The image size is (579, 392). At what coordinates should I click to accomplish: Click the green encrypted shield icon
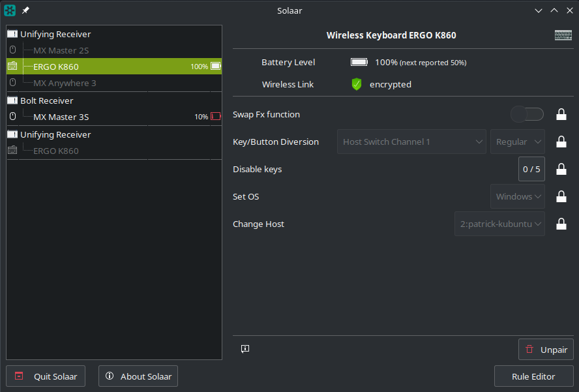click(356, 84)
